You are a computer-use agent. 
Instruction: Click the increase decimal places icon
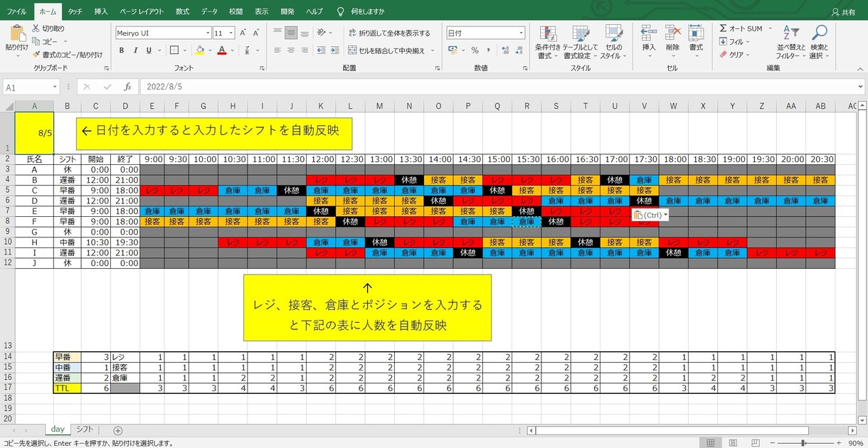coord(504,50)
